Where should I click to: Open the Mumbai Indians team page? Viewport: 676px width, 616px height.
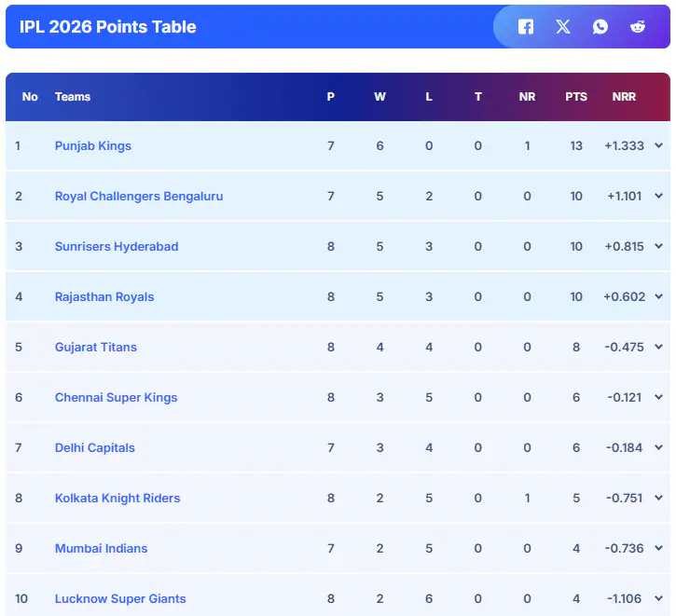pyautogui.click(x=101, y=549)
